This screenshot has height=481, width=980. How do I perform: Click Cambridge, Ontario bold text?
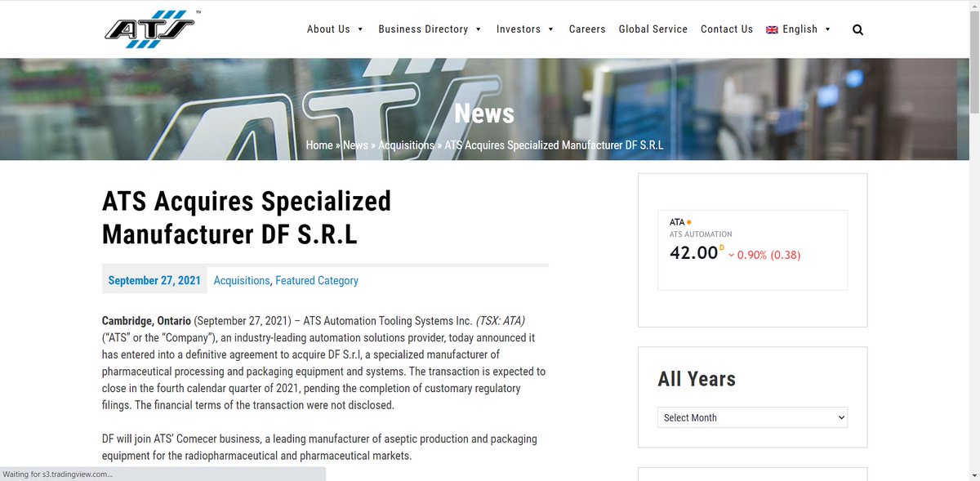point(146,320)
